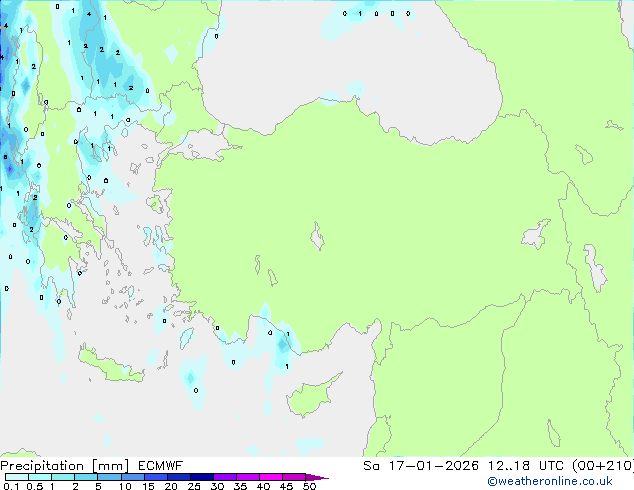Click the 25 to 30 mm legend swatch
This screenshot has width=634, height=490.
(x=201, y=477)
